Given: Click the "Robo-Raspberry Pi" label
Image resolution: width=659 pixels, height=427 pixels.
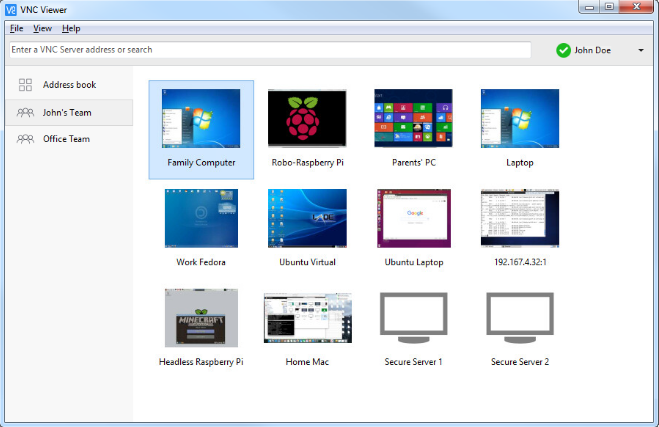Looking at the screenshot, I should coord(307,162).
